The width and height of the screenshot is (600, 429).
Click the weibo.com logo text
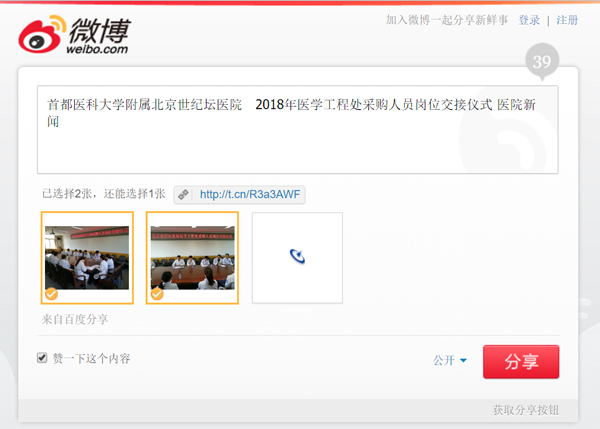coord(97,49)
